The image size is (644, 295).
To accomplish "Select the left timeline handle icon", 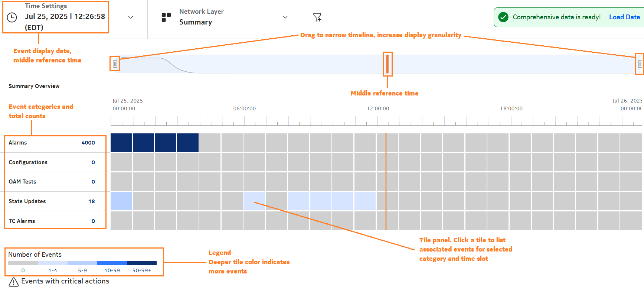I will tap(115, 64).
